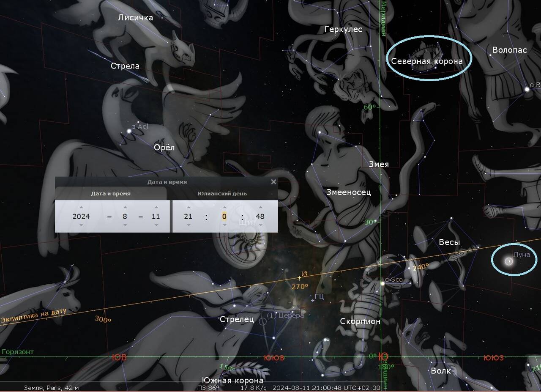This screenshot has height=392, width=541.
Task: Click the Южная корона constellation label
Action: tap(232, 380)
